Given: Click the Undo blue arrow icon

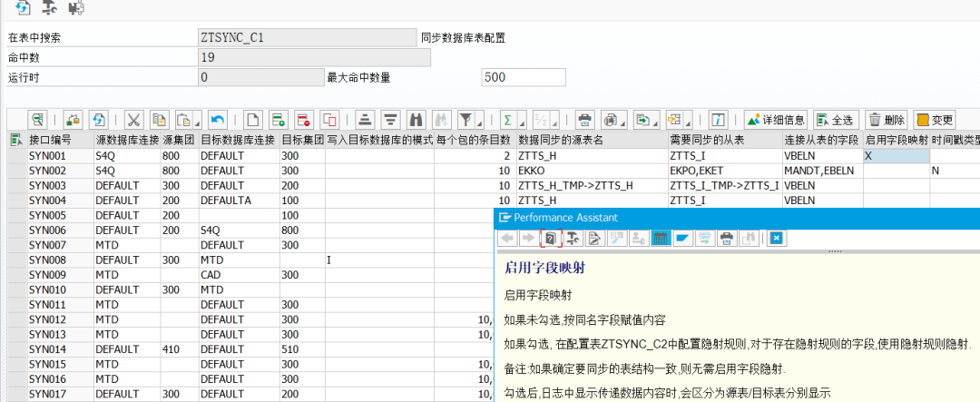Looking at the screenshot, I should (x=218, y=120).
